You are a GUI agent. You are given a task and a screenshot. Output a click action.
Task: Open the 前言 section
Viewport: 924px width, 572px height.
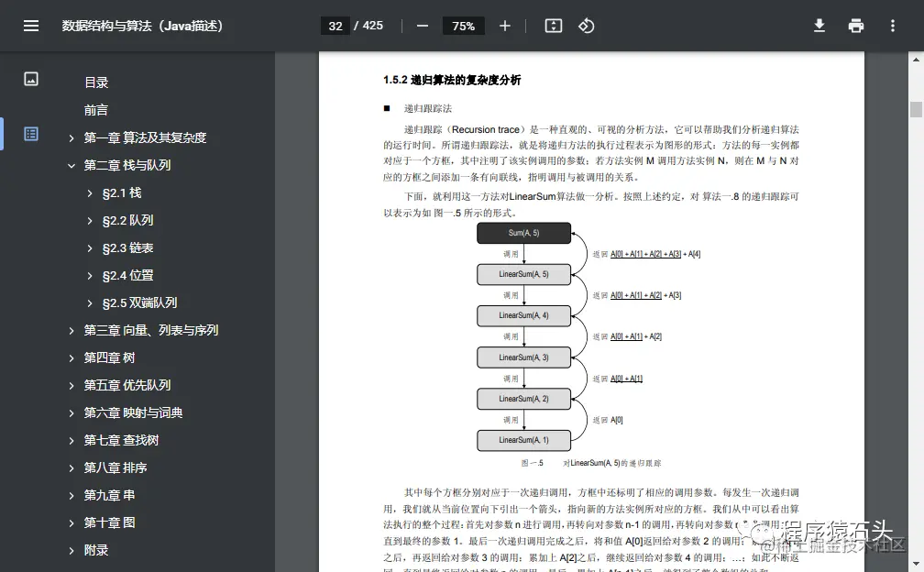coord(96,109)
